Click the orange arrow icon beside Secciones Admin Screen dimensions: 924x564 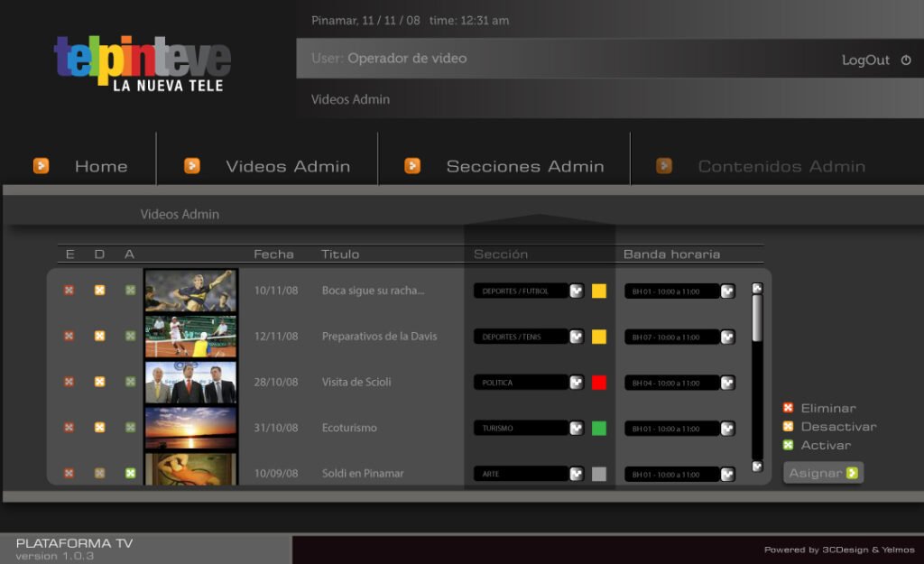click(x=412, y=166)
